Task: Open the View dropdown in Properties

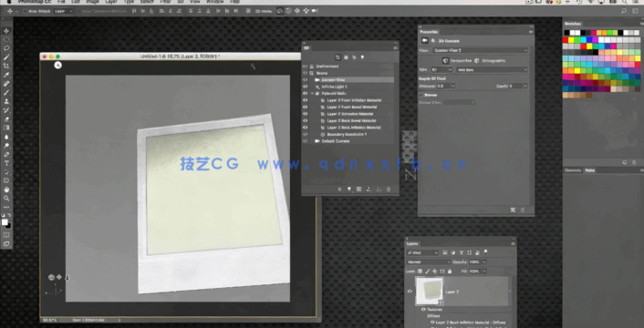Action: pos(480,50)
